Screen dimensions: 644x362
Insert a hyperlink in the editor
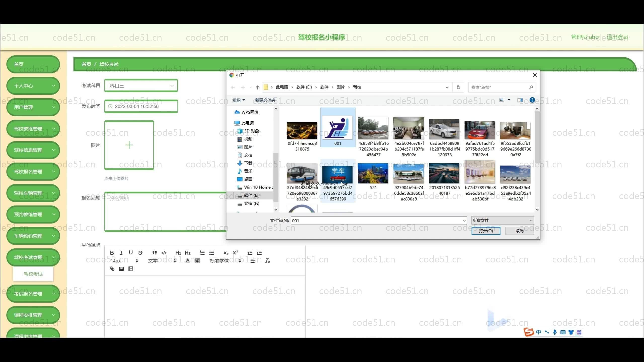point(112,269)
